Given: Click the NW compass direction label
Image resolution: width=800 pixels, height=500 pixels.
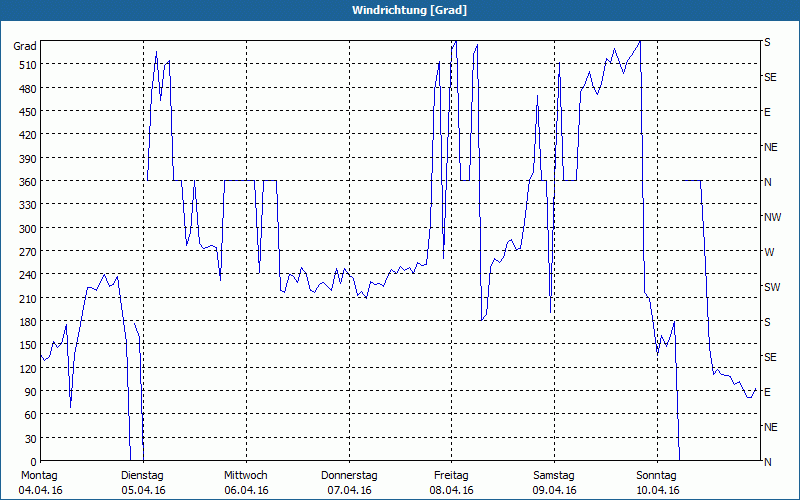Looking at the screenshot, I should pyautogui.click(x=772, y=217).
